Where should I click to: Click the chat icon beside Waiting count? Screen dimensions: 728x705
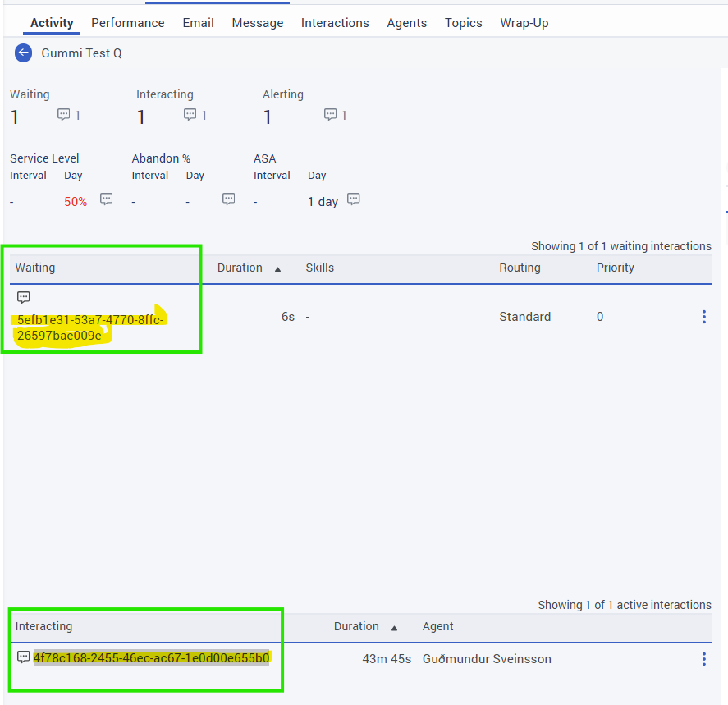click(x=63, y=115)
